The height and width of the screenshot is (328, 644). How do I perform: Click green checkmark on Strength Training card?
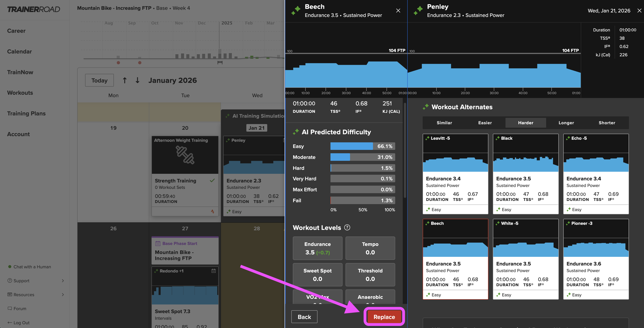(212, 180)
